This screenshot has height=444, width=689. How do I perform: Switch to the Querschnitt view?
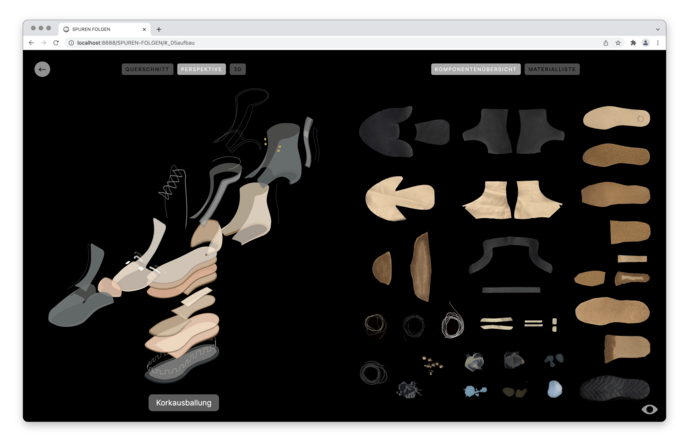pos(147,69)
